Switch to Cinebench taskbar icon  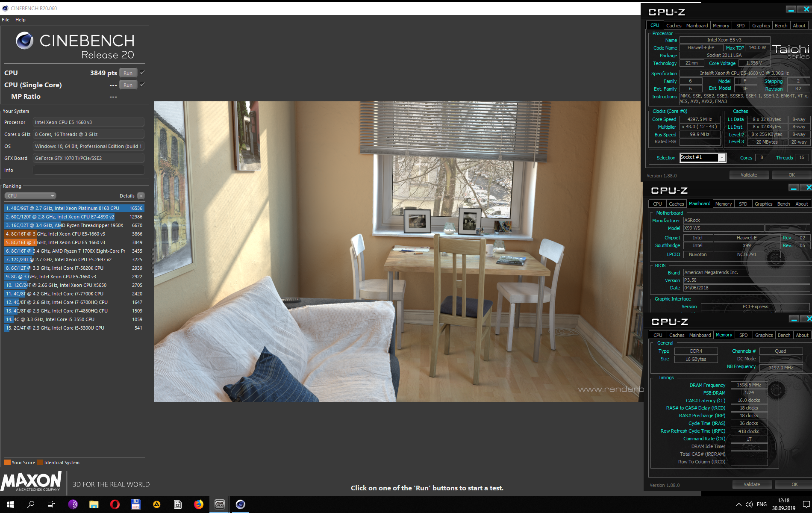pos(240,504)
